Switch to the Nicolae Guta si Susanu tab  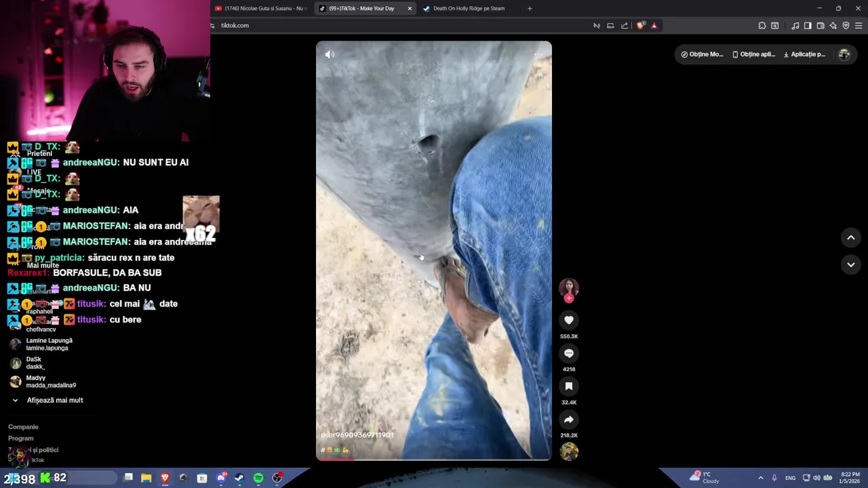[261, 8]
